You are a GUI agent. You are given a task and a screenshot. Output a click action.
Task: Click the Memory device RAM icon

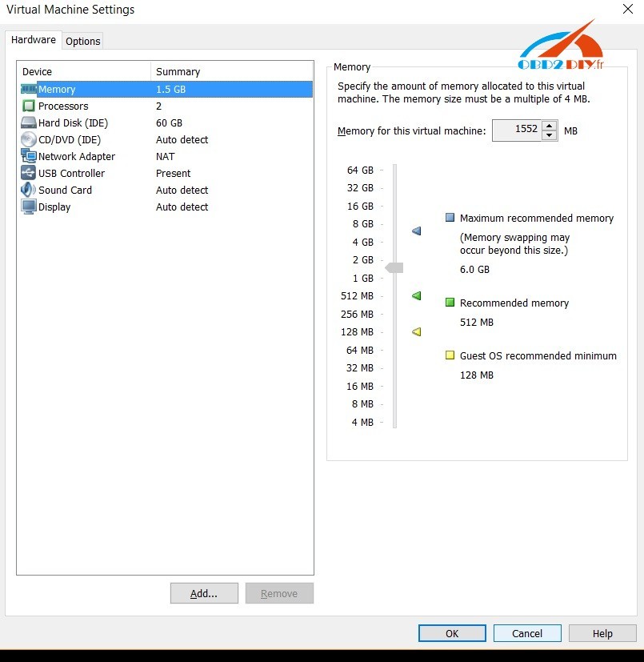(29, 89)
